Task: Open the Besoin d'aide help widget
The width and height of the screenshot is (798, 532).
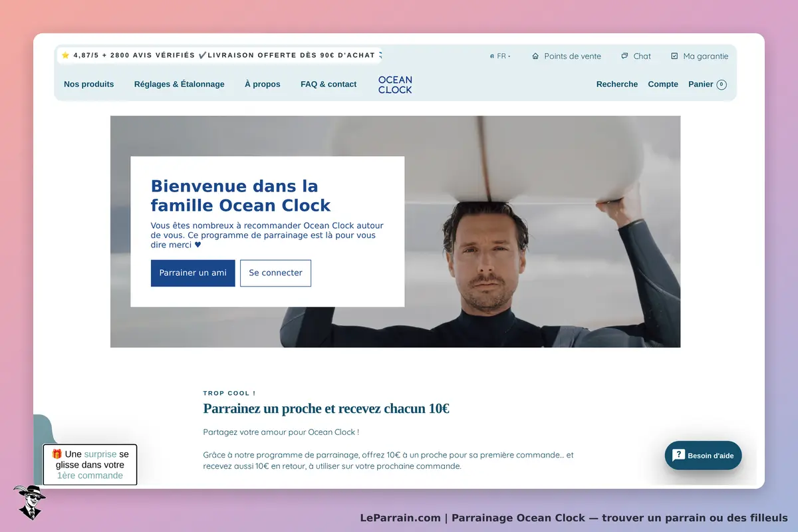Action: point(704,456)
